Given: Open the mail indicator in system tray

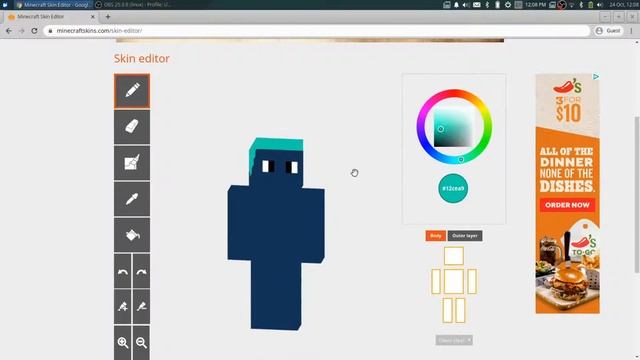Looking at the screenshot, I should (x=476, y=5).
